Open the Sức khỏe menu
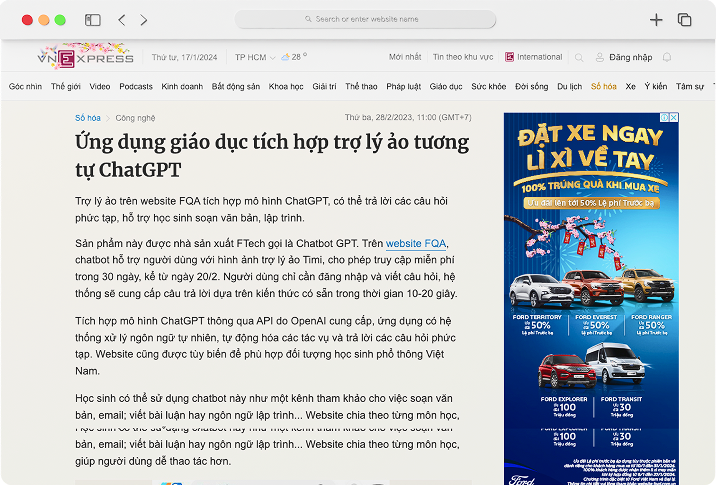Image resolution: width=716 pixels, height=485 pixels. (x=489, y=86)
